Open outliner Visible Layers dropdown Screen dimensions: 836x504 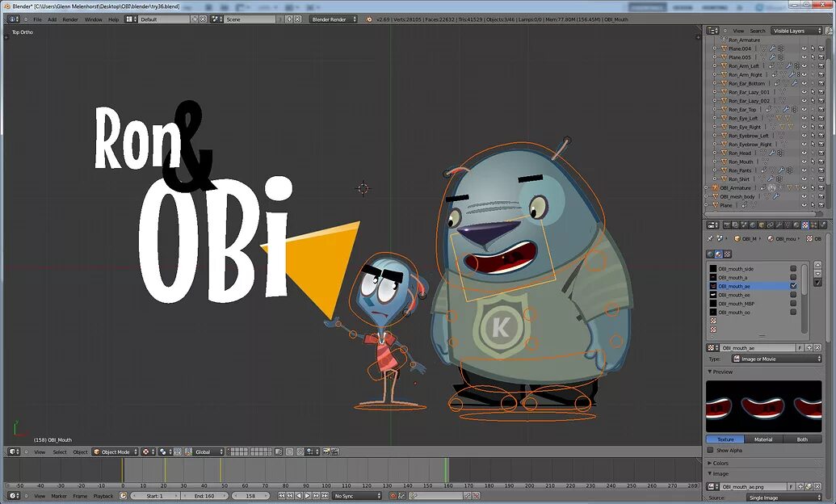pyautogui.click(x=796, y=31)
